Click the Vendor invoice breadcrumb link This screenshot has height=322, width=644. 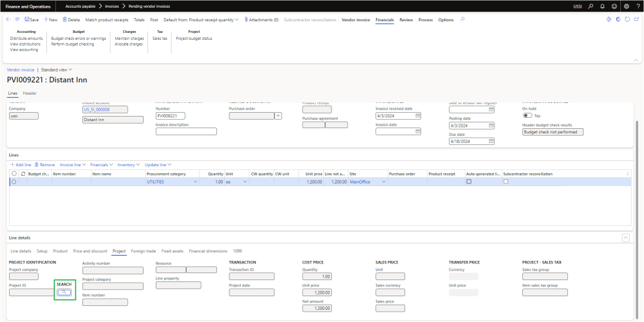click(21, 69)
